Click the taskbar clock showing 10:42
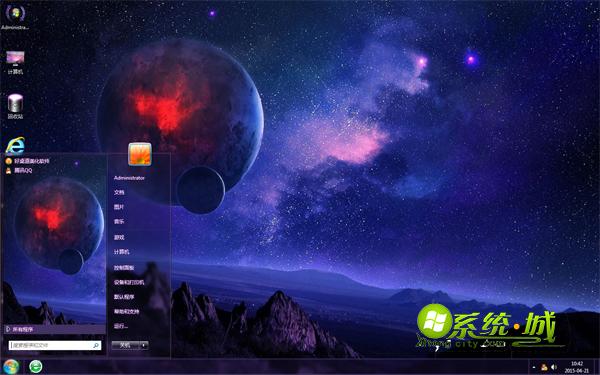This screenshot has height=375, width=600. tap(577, 367)
